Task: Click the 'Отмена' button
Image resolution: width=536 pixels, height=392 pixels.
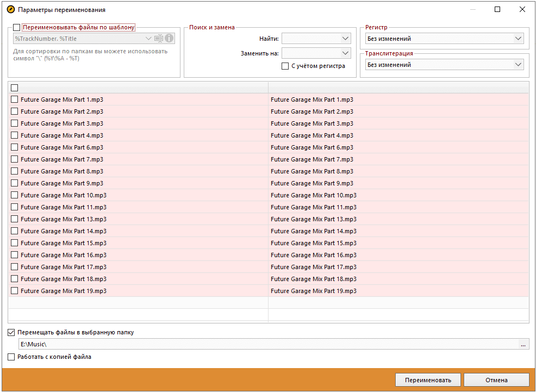Action: [496, 379]
